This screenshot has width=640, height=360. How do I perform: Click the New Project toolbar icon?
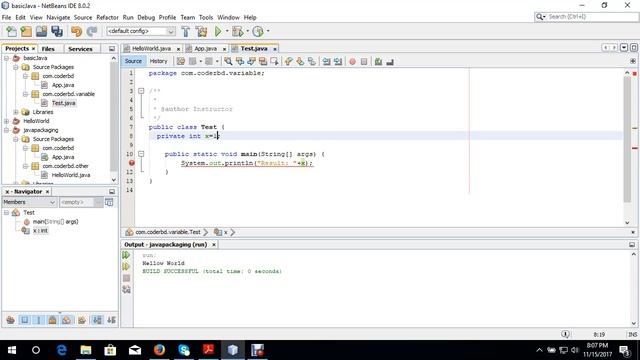[x=26, y=31]
